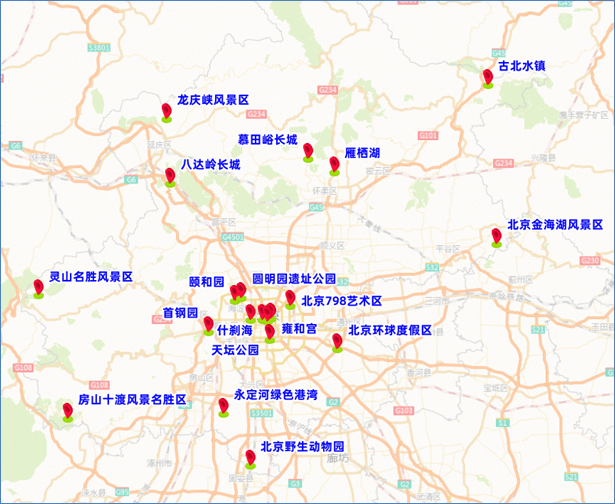Viewport: 615px width, 504px height.
Task: Open the 北京金海湖风景区 pin marker
Action: coord(496,236)
